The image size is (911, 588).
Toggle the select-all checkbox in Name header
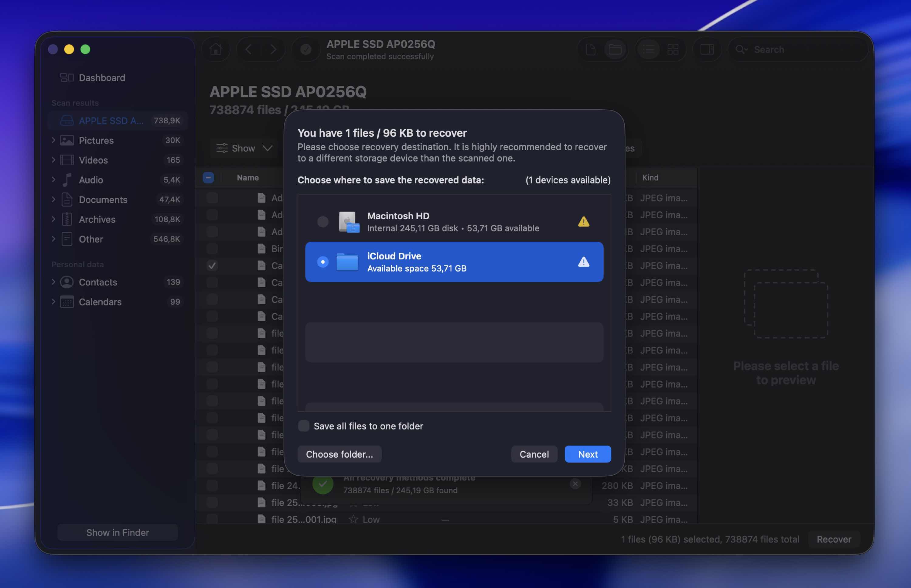[x=208, y=178]
